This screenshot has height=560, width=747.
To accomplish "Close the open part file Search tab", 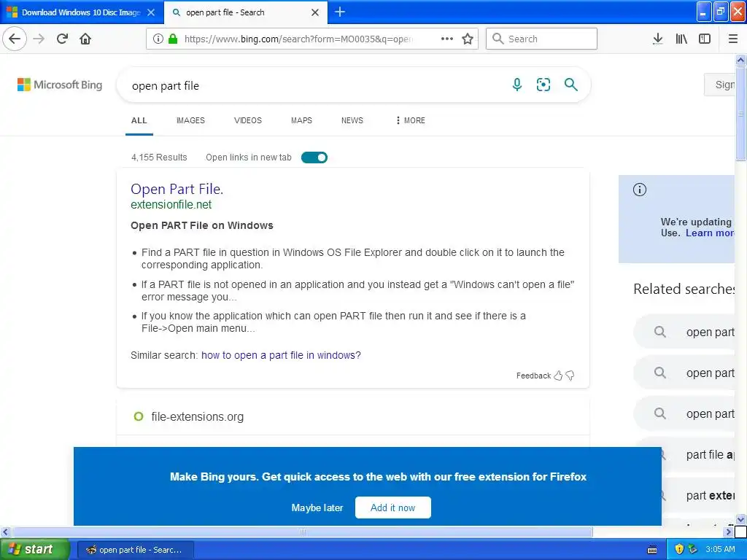I will tap(315, 12).
